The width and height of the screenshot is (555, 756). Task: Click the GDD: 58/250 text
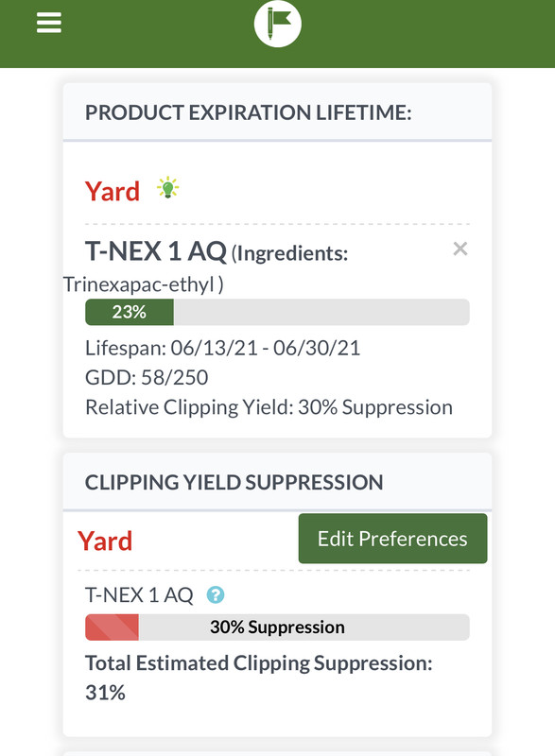tap(147, 377)
